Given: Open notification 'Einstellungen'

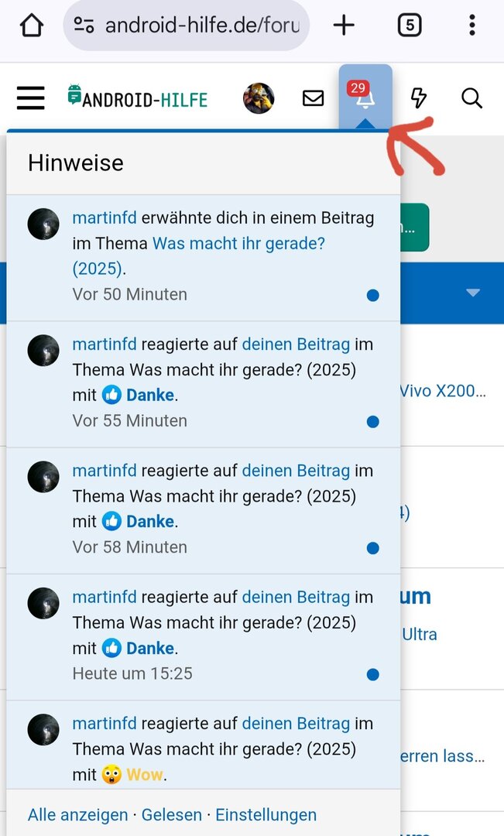Looking at the screenshot, I should coord(266,815).
